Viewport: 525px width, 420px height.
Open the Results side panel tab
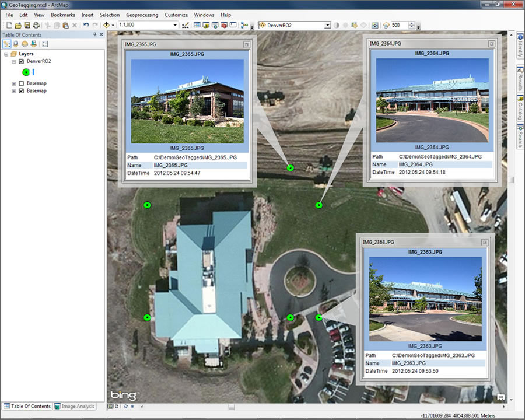click(x=520, y=78)
